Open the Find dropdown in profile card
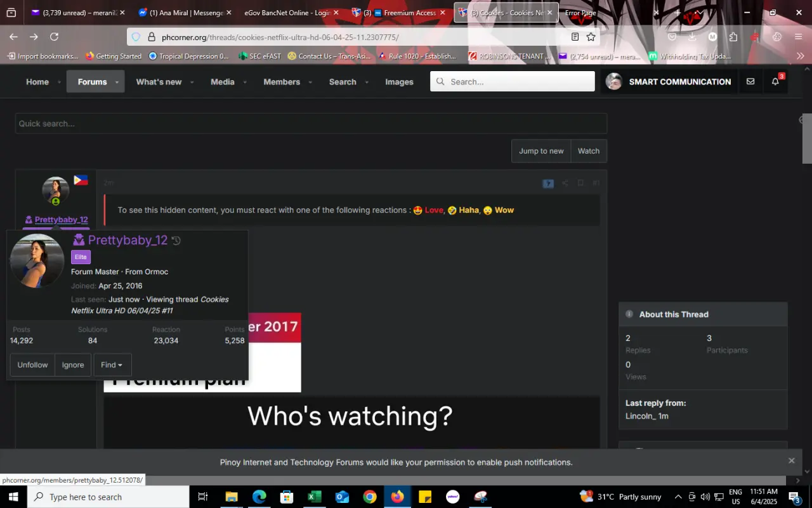Image resolution: width=812 pixels, height=508 pixels. pos(112,365)
